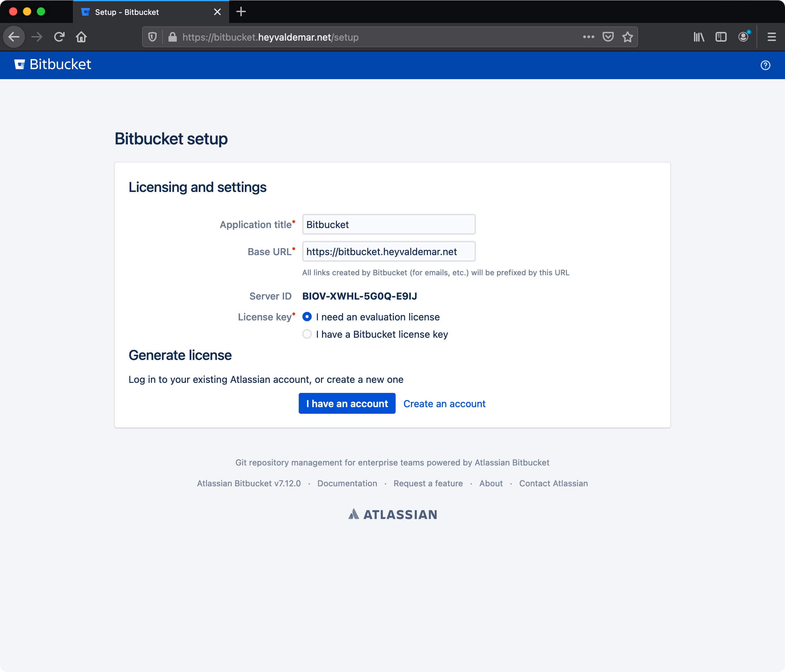
Task: Click the browser reload/refresh icon
Action: pos(60,37)
